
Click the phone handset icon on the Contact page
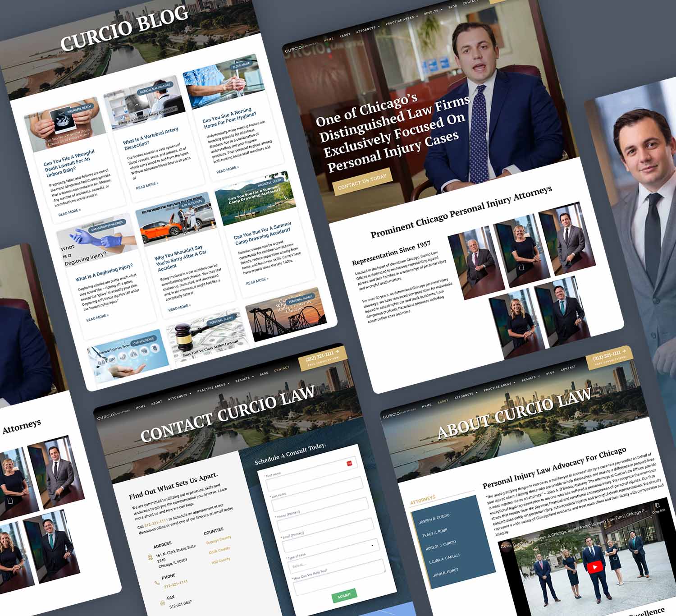coord(157,583)
